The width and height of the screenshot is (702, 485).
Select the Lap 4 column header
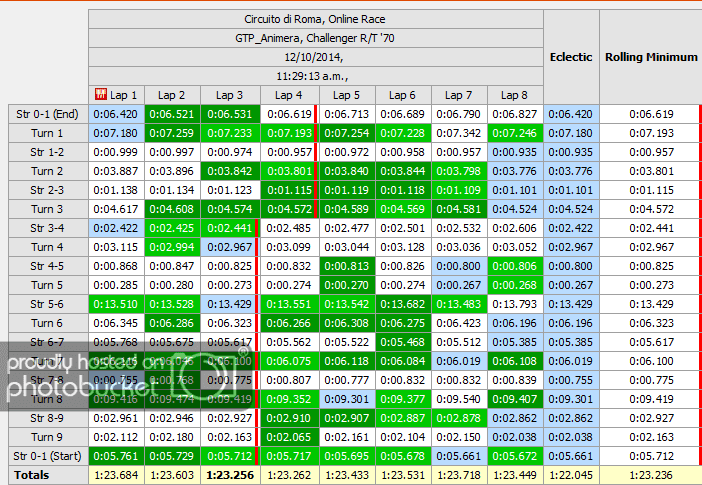[289, 95]
